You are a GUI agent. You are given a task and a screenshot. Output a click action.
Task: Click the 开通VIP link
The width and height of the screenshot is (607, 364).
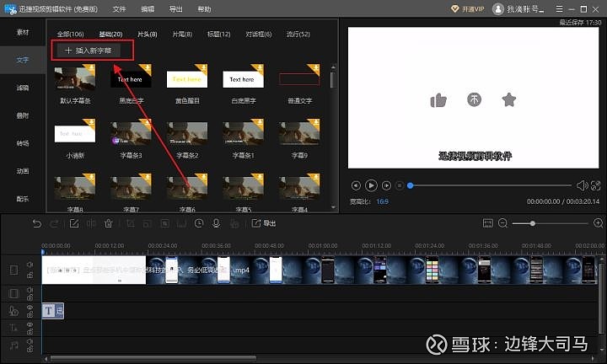pos(473,9)
